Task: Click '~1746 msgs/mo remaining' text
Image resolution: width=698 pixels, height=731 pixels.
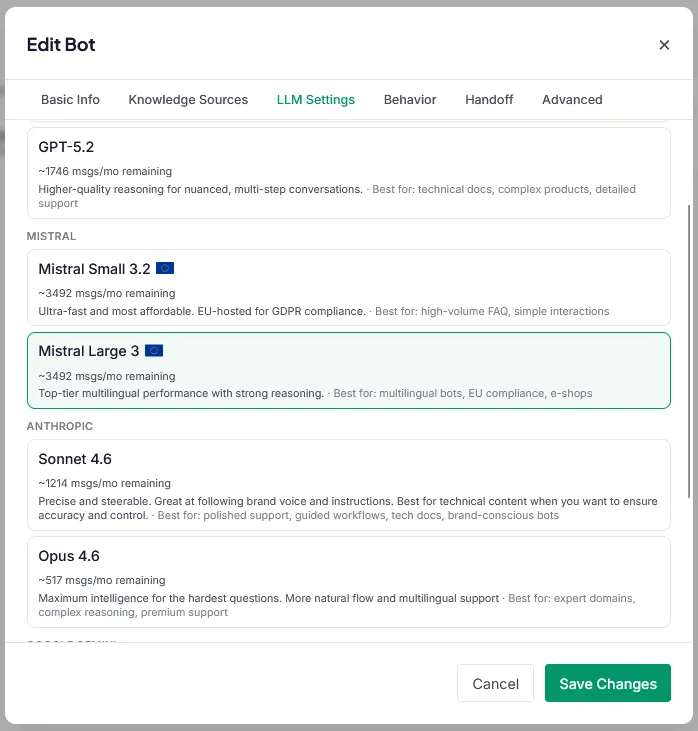Action: (105, 171)
